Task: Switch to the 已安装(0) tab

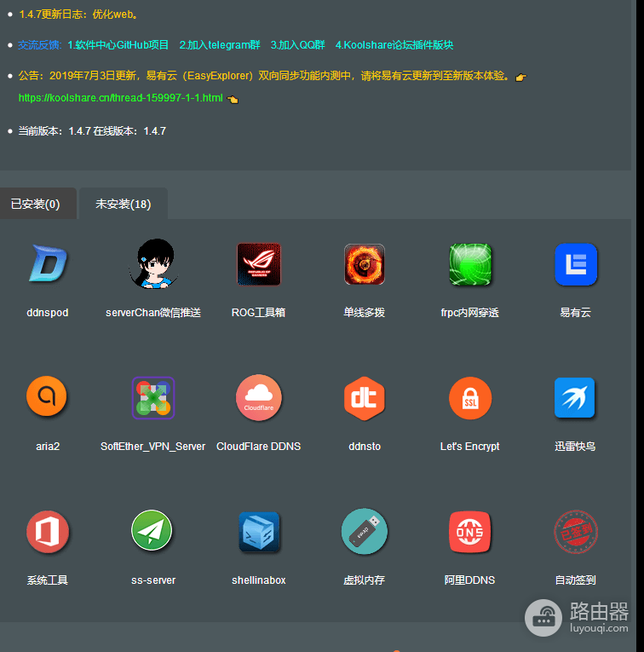Action: tap(35, 204)
